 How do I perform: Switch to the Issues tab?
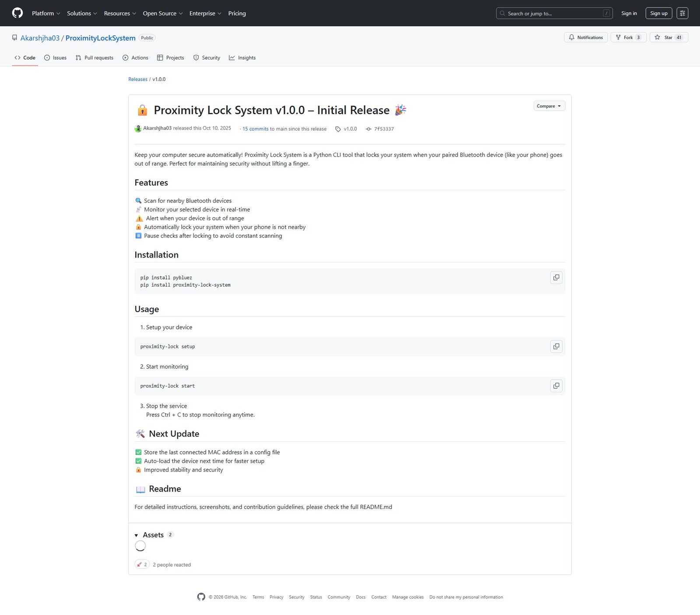tap(56, 58)
